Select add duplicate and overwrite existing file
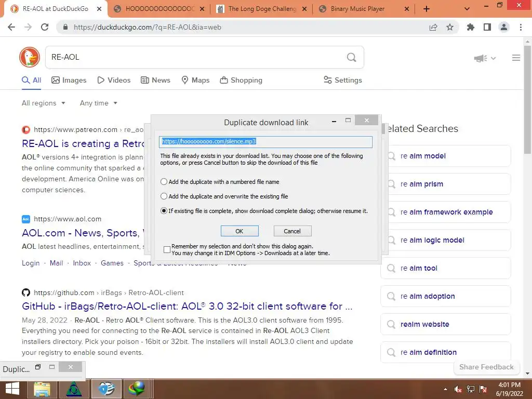This screenshot has width=532, height=399. pyautogui.click(x=164, y=196)
